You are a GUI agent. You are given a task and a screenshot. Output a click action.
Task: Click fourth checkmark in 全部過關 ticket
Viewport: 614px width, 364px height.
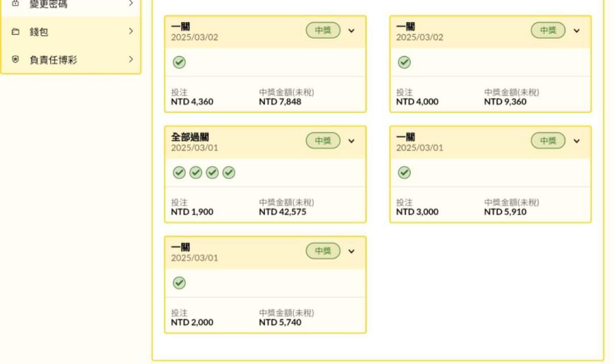(x=229, y=172)
